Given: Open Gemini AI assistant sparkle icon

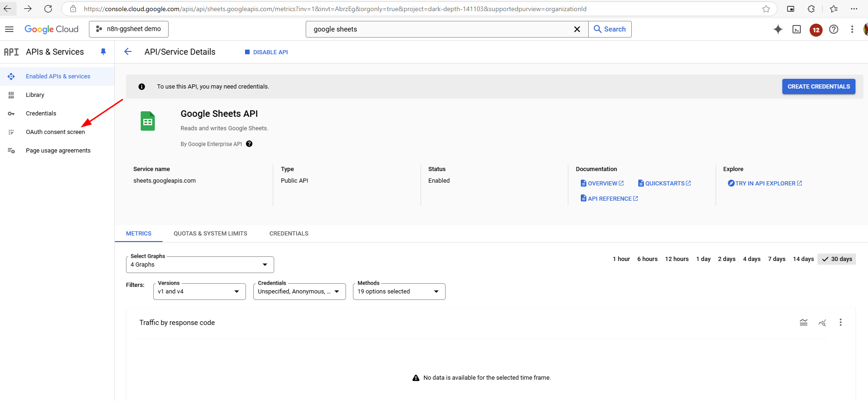Looking at the screenshot, I should tap(778, 29).
